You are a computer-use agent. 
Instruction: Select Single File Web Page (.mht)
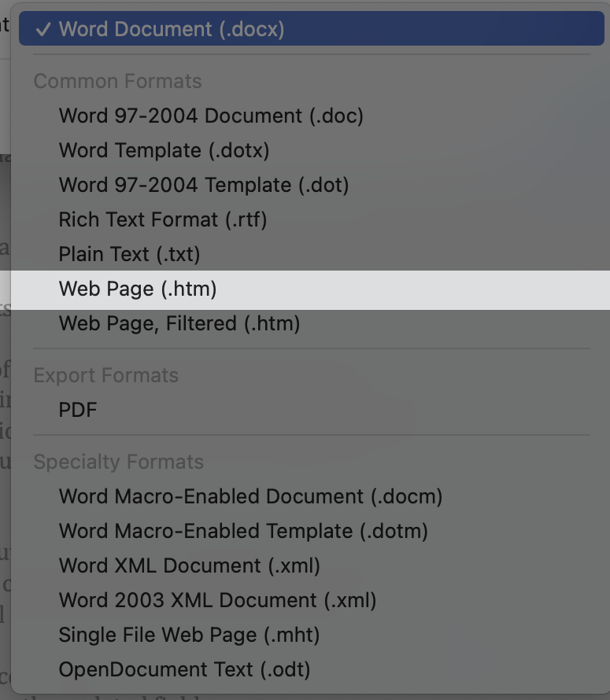[312, 635]
